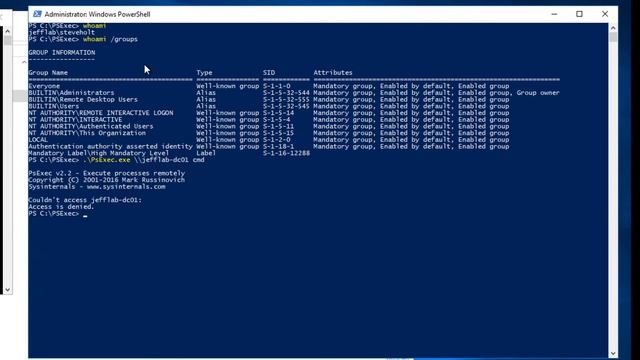Click the 'Access is denied.' message
Viewport: 640px width, 360px height.
click(x=61, y=207)
